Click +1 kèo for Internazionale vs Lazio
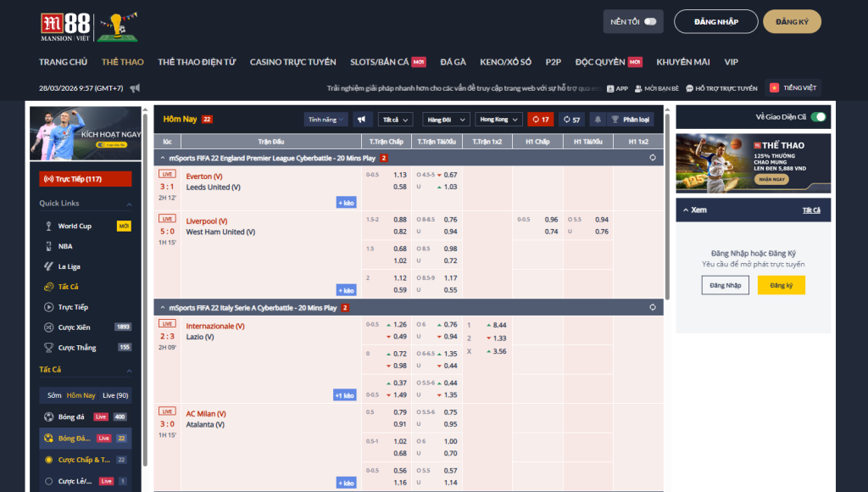Viewport: 868px width, 492px height. coord(344,395)
